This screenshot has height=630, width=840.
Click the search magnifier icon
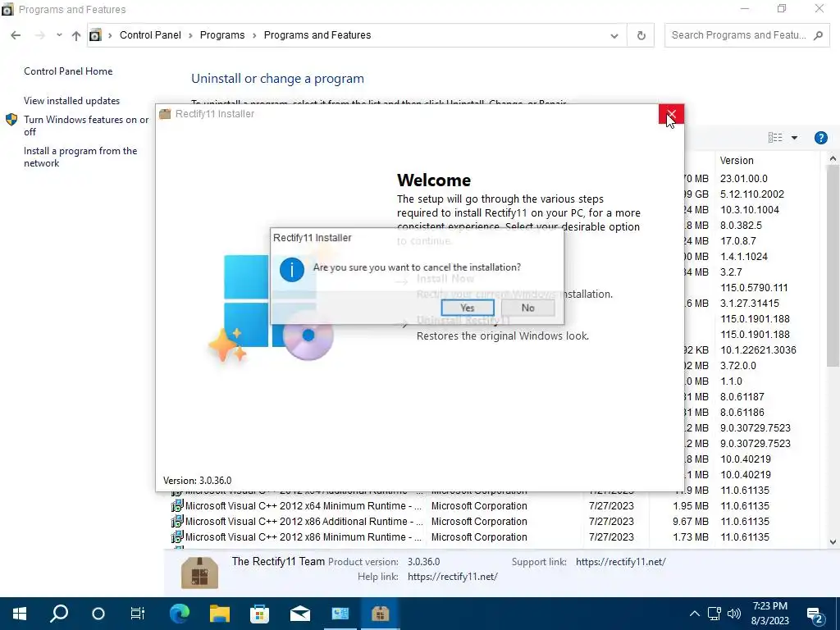pos(818,35)
